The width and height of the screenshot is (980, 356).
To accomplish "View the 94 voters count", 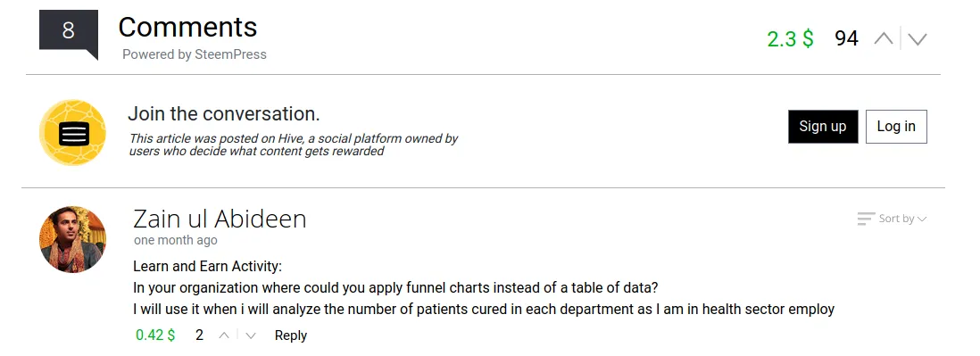I will click(846, 38).
